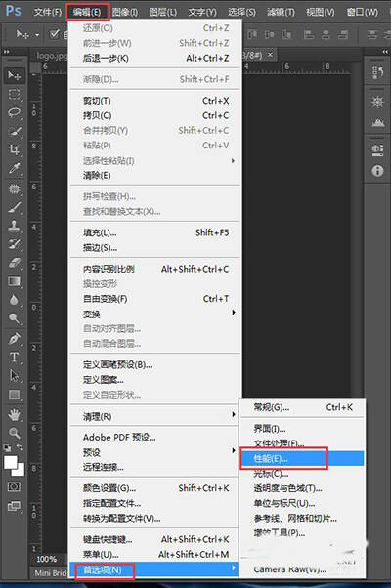Open the Mini Bridge panel tab
This screenshot has height=588, width=391.
pyautogui.click(x=50, y=573)
